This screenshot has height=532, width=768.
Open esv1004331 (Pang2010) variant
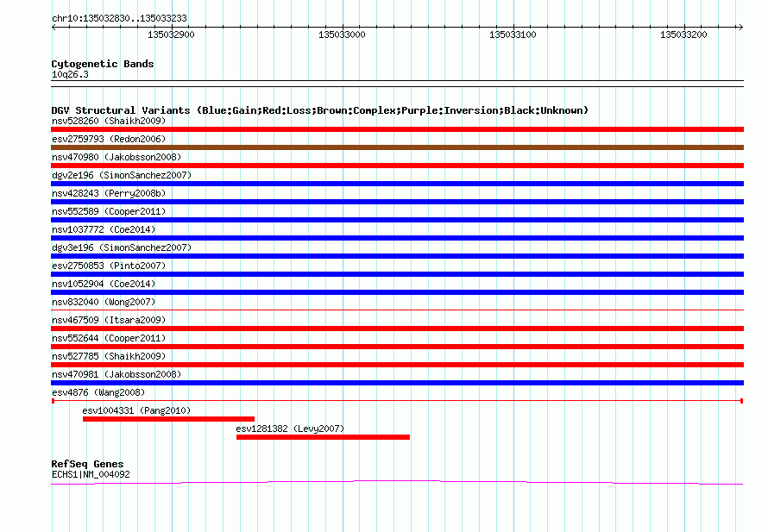pos(136,410)
